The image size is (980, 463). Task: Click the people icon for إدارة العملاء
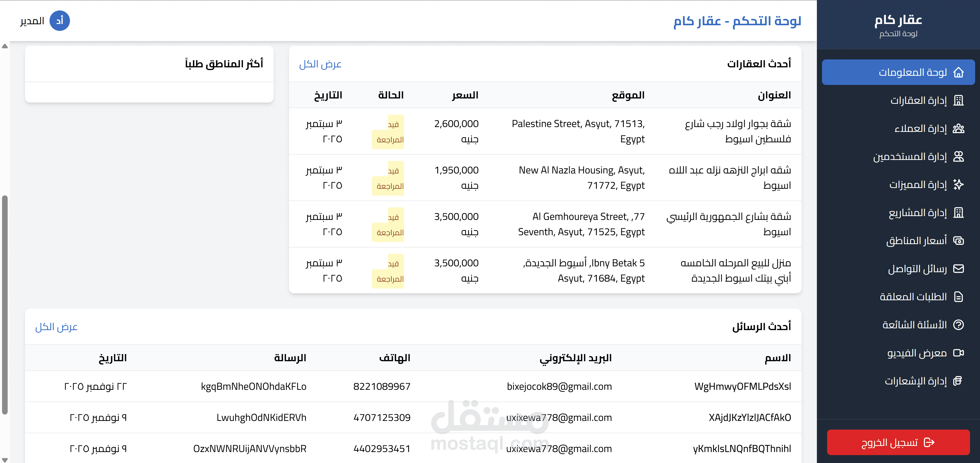pyautogui.click(x=958, y=129)
